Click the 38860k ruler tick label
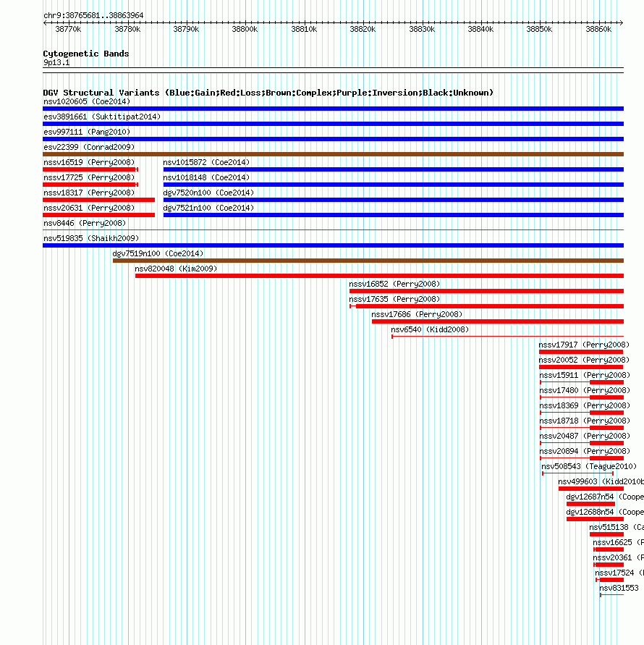The width and height of the screenshot is (644, 645). click(598, 30)
